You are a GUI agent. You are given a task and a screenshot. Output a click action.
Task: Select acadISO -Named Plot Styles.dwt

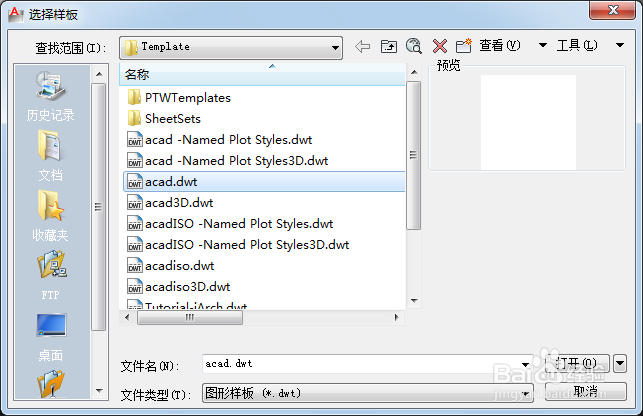click(239, 224)
